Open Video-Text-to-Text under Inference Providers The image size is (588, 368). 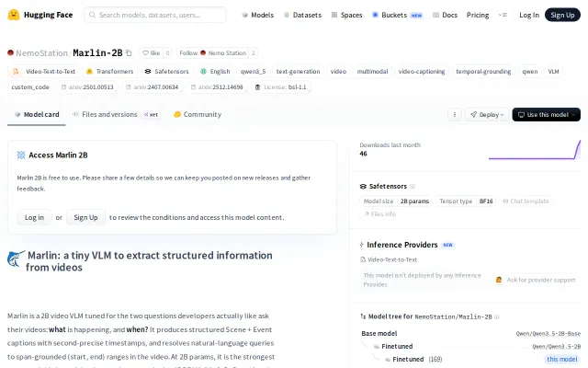[389, 259]
